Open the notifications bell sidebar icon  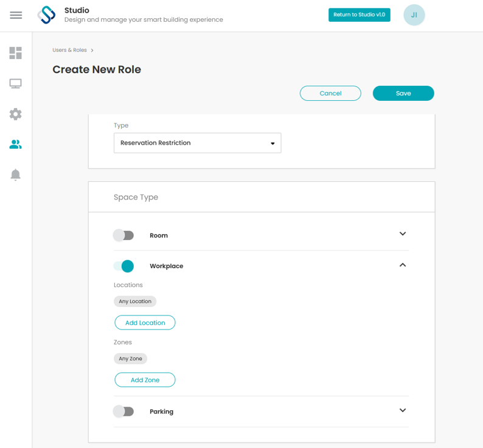(15, 174)
